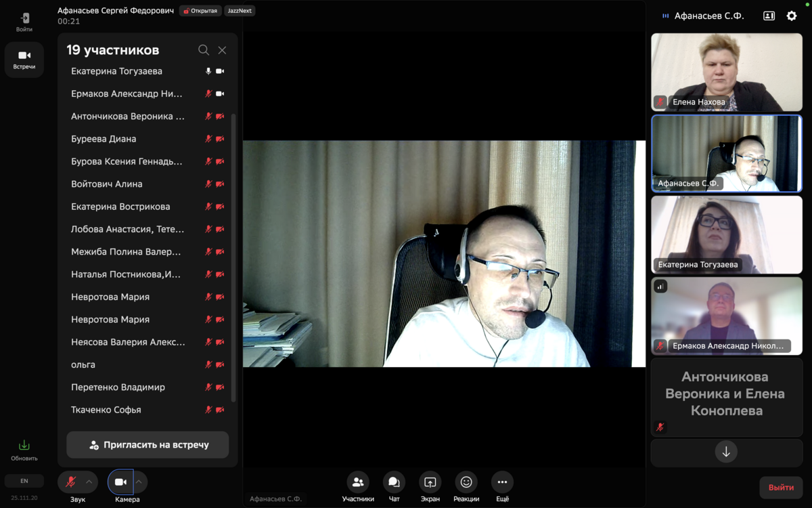
Task: Click the Экран screen share icon
Action: pyautogui.click(x=430, y=482)
